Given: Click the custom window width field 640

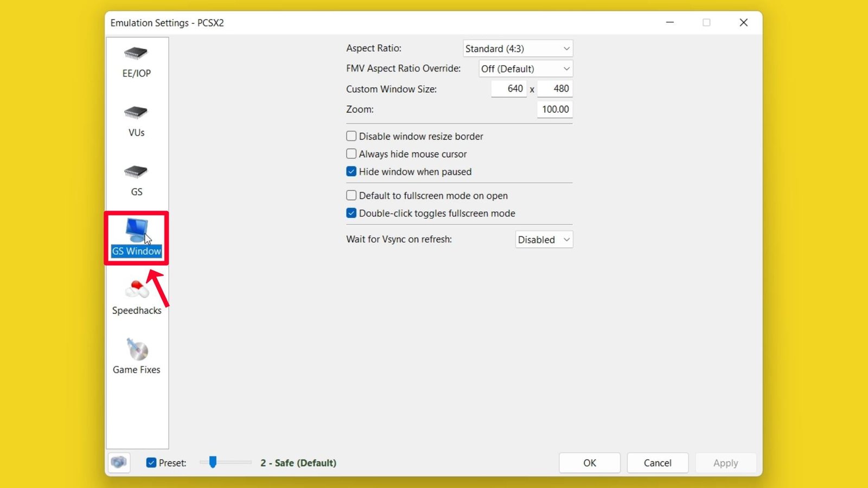Looking at the screenshot, I should 509,88.
